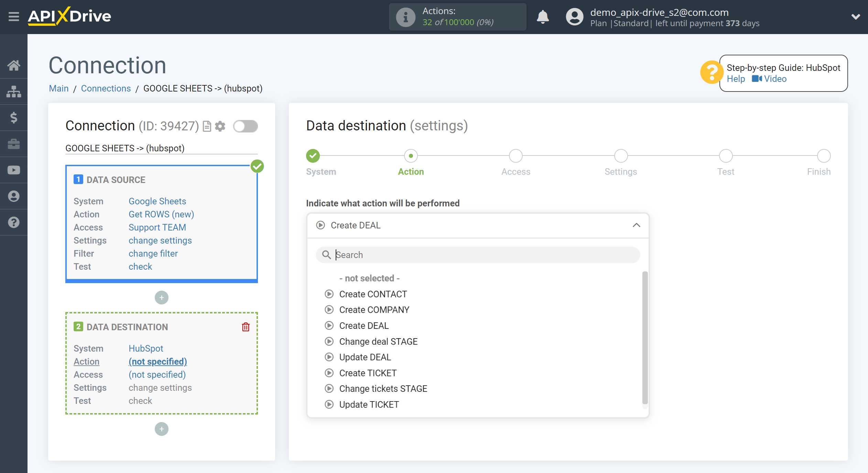Click the Finish step in wizard

click(x=824, y=156)
